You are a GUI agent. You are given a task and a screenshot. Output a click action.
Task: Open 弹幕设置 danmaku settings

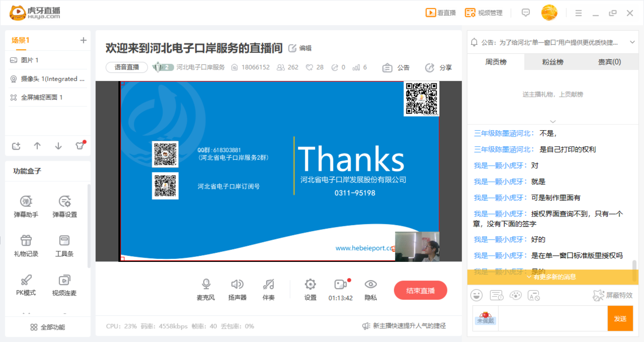pos(65,207)
